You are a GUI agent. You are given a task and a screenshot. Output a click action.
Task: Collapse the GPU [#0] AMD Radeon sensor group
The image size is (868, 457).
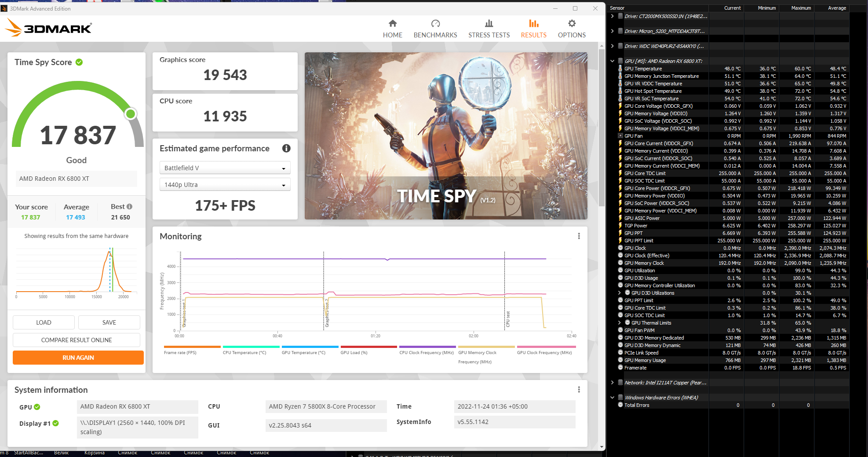(x=612, y=61)
